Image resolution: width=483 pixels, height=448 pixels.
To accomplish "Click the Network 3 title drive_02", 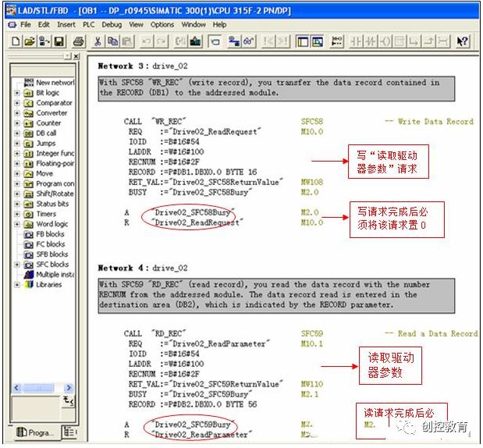I will click(x=170, y=66).
